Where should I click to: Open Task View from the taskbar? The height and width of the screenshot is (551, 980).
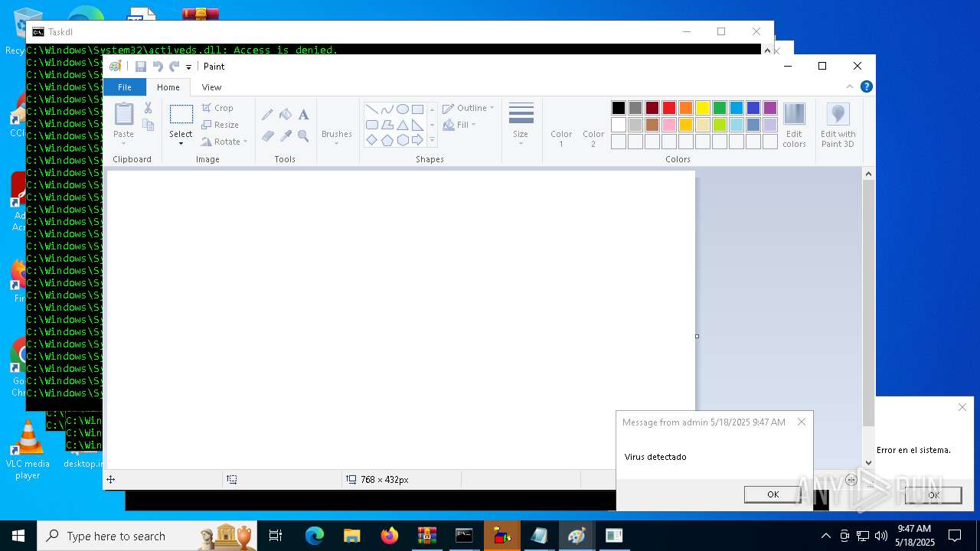coord(276,536)
